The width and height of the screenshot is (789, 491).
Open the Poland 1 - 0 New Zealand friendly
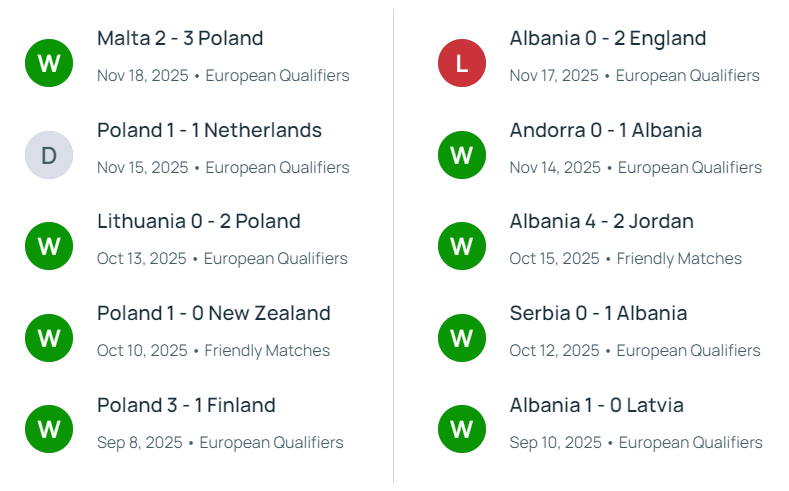pyautogui.click(x=213, y=314)
